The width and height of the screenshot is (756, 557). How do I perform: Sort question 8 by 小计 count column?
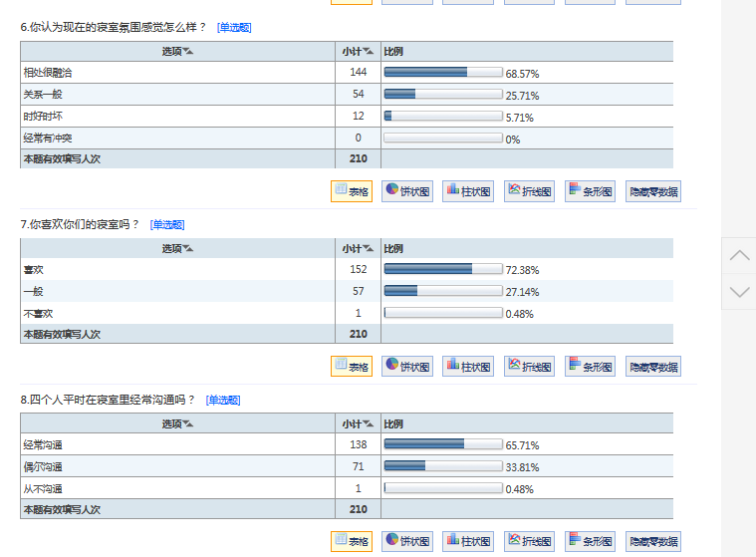[358, 423]
